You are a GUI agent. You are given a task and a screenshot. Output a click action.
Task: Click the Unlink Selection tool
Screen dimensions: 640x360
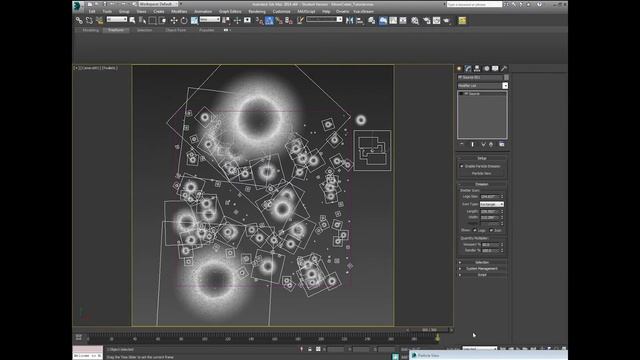pos(89,20)
